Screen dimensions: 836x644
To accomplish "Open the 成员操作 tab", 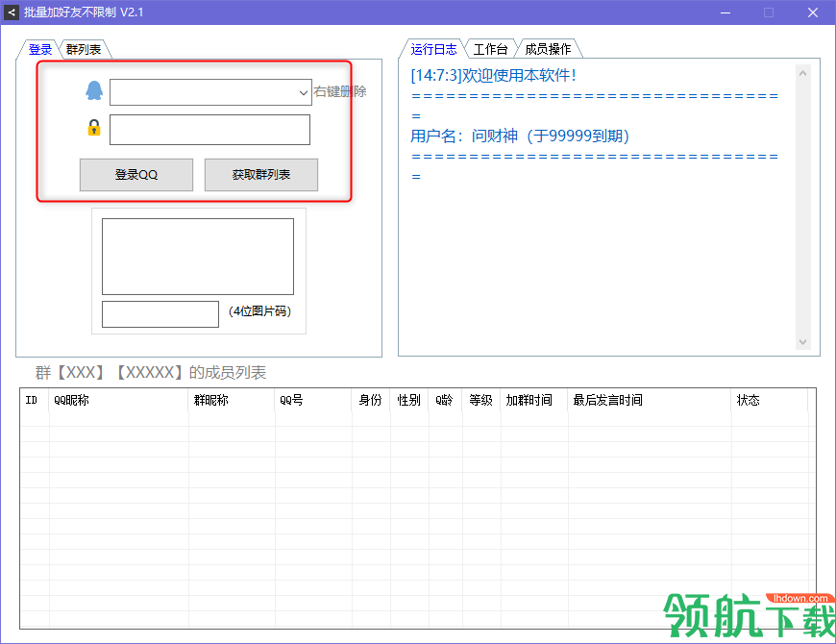I will click(x=548, y=49).
